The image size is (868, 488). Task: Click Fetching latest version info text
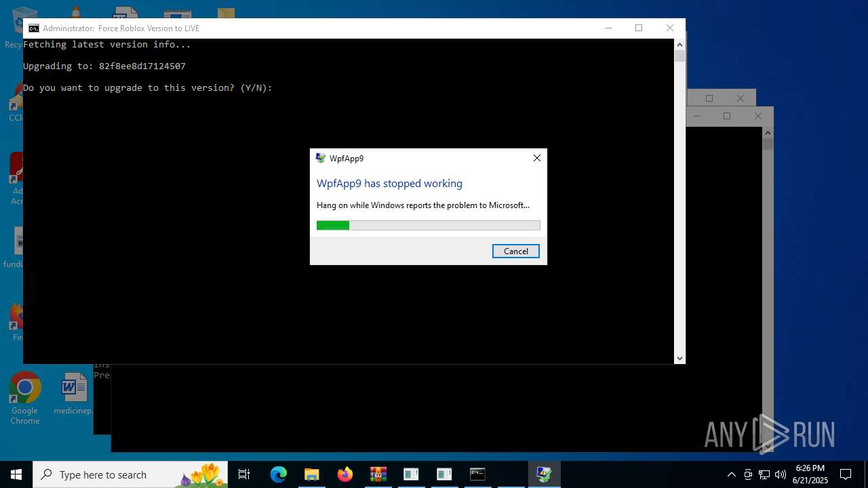107,44
